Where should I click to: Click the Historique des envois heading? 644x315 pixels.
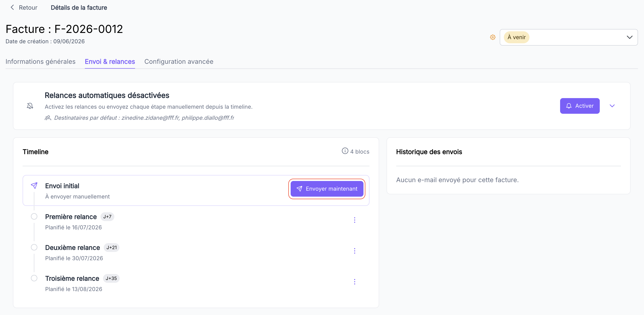tap(429, 152)
